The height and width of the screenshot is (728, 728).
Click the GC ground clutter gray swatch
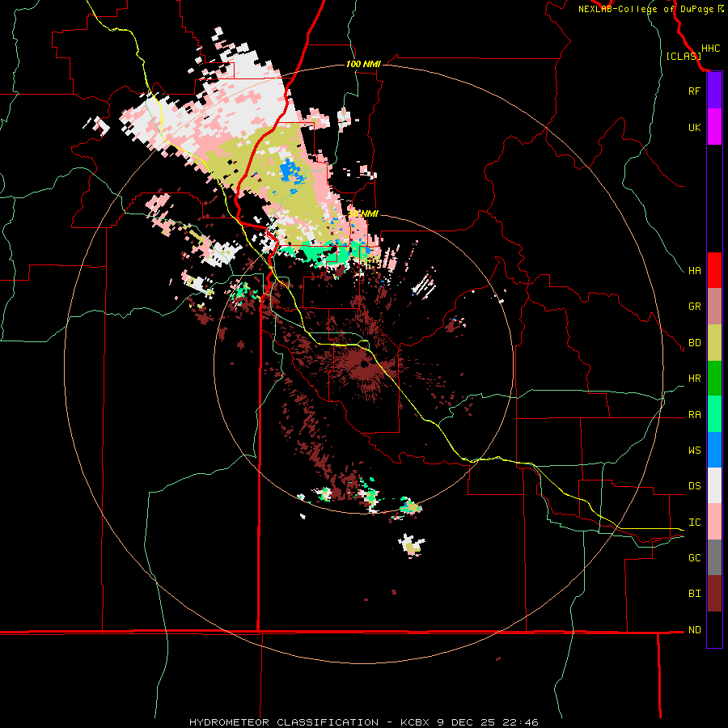tap(714, 557)
